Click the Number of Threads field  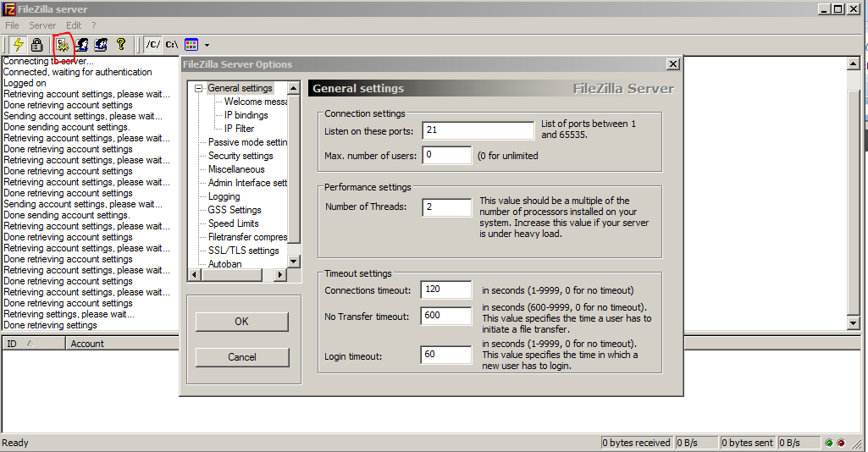[447, 207]
